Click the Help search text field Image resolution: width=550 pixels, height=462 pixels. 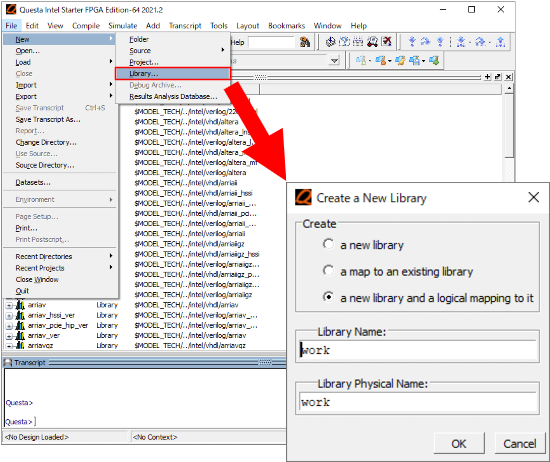272,42
